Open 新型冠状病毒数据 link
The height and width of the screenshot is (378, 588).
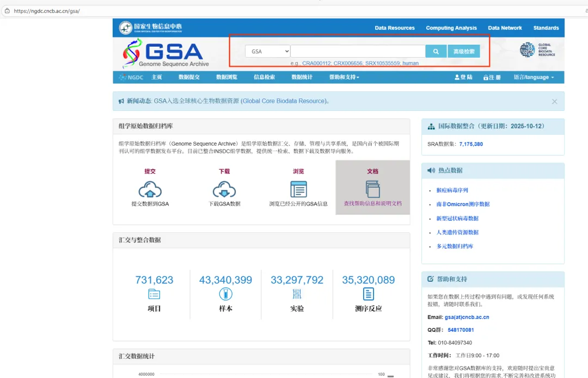tap(457, 219)
